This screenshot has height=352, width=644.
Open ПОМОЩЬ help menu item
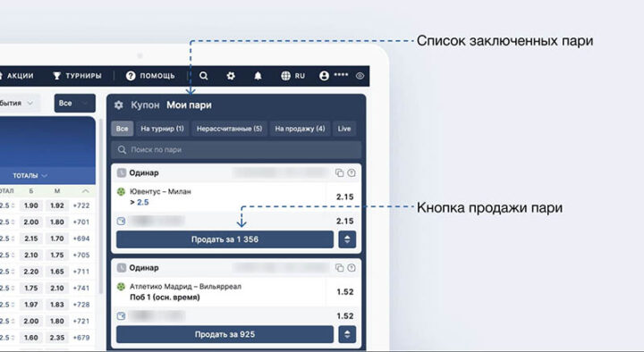150,76
